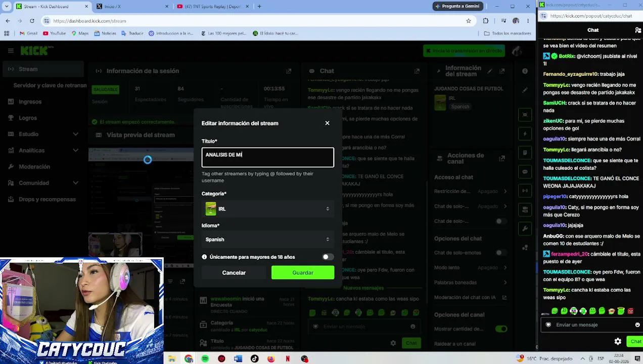The height and width of the screenshot is (364, 643).
Task: Open Moderación del chat con IA link
Action: pos(471,297)
